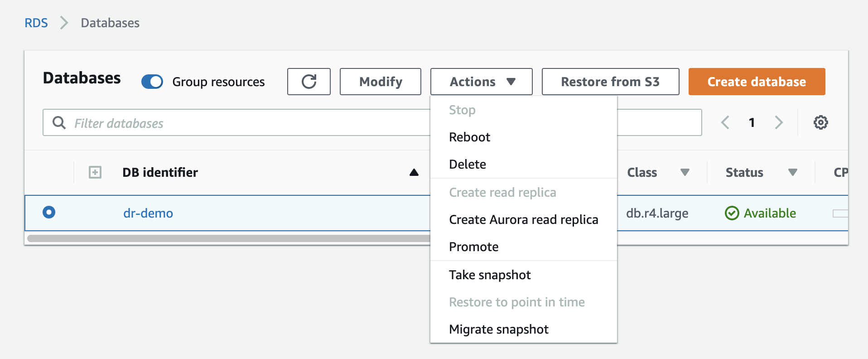Click the search magnifier icon
This screenshot has width=868, height=359.
click(59, 122)
